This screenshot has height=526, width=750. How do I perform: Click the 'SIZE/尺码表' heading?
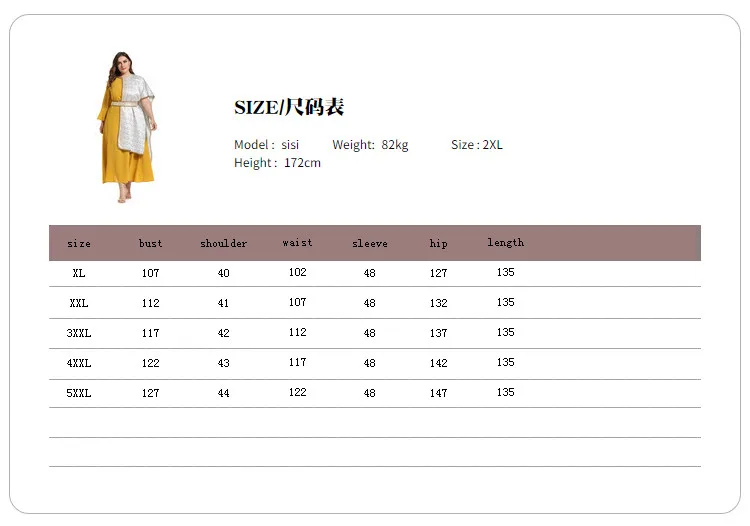(x=289, y=107)
